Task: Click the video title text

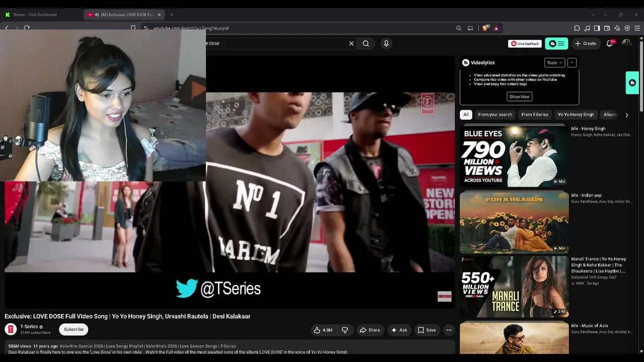Action: (127, 316)
